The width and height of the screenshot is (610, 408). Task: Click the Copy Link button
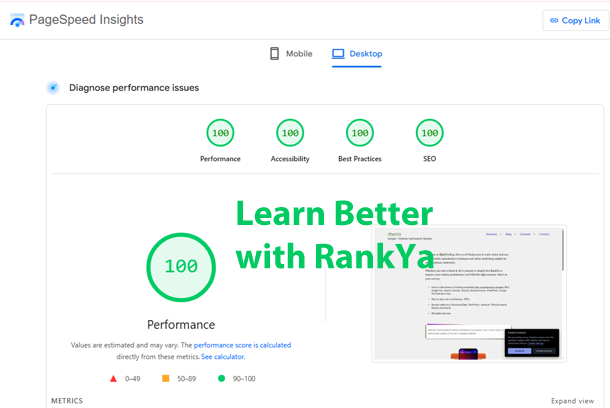click(575, 21)
